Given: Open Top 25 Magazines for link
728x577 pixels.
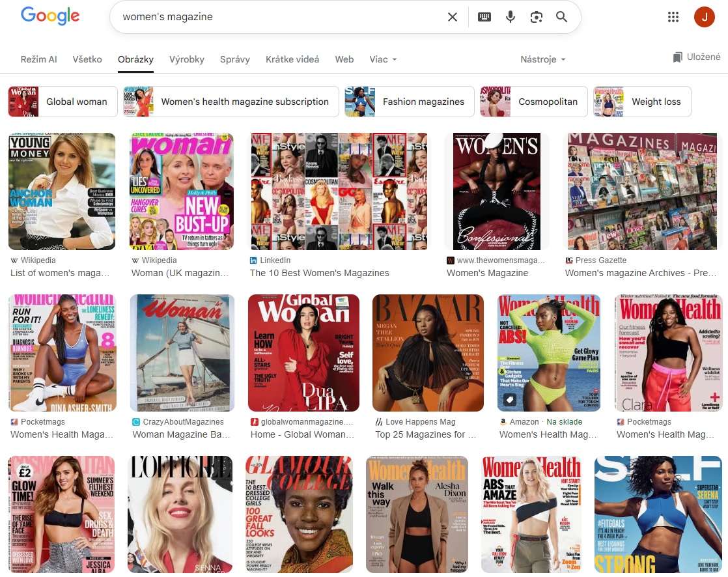Looking at the screenshot, I should (425, 434).
